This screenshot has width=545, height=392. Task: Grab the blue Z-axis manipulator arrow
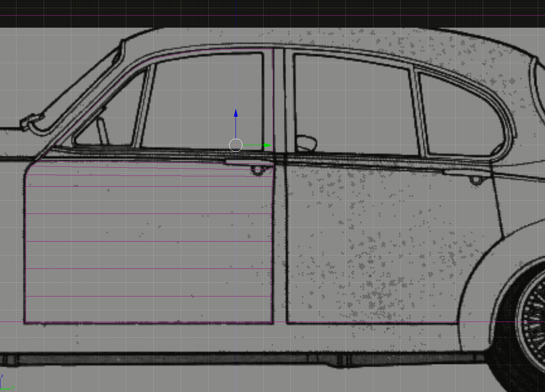tap(236, 114)
